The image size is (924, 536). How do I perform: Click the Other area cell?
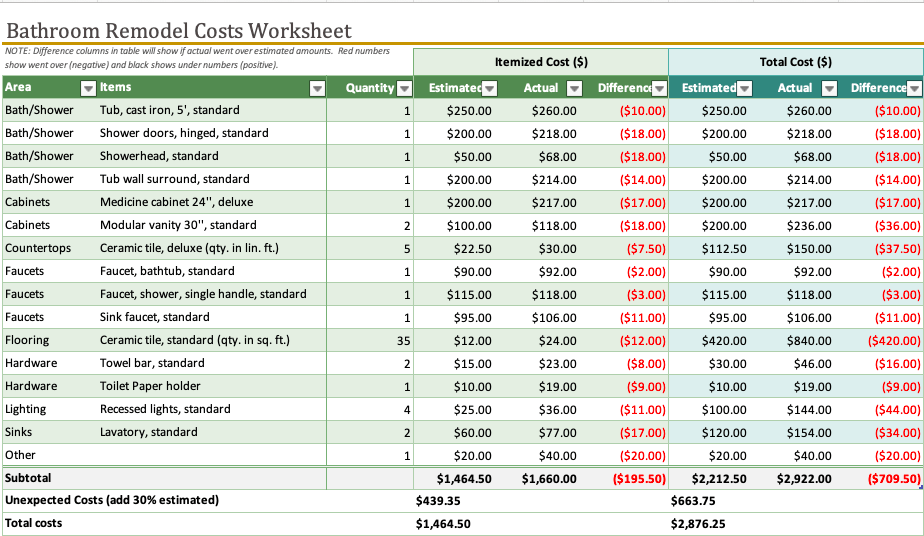50,455
